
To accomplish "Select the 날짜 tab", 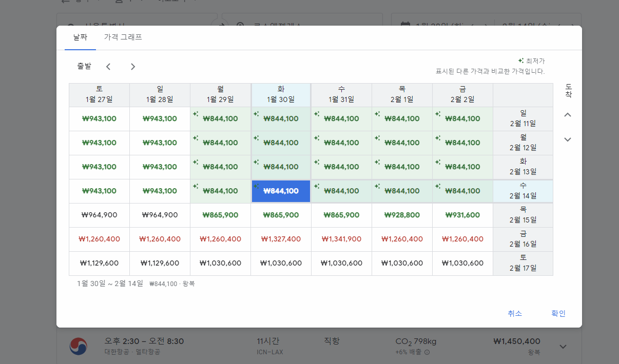I will (x=80, y=37).
